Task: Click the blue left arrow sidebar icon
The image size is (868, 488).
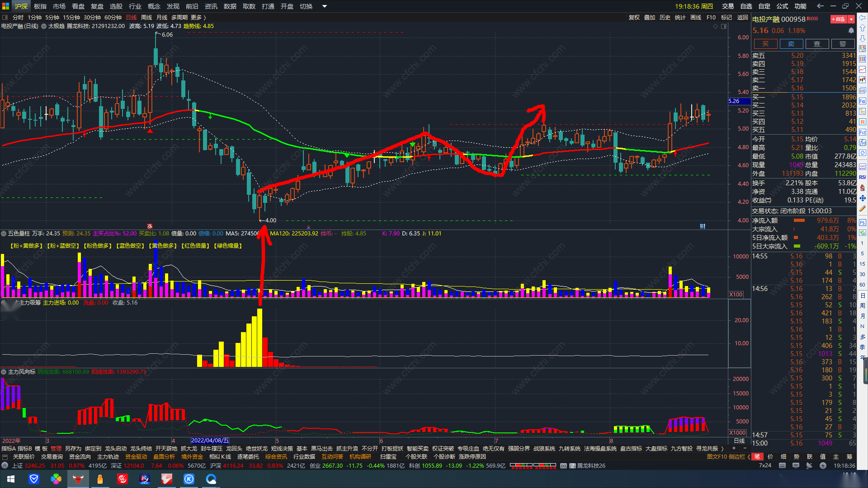Action: pos(863,18)
